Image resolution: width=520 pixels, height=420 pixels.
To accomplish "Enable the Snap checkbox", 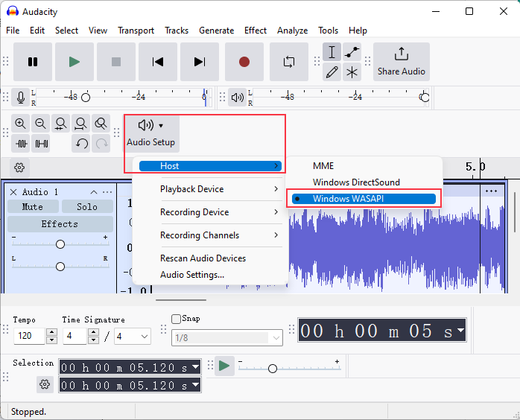I will tap(176, 319).
